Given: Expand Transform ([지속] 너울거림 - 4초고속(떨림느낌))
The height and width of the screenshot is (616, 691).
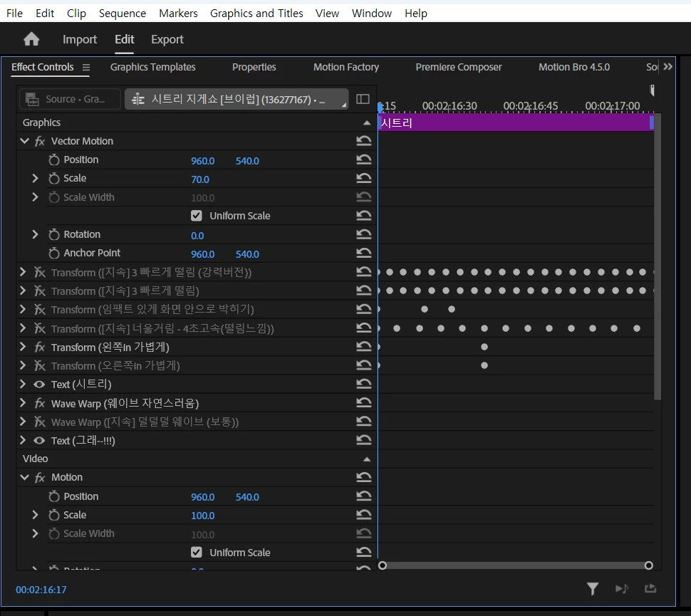Looking at the screenshot, I should pyautogui.click(x=23, y=328).
